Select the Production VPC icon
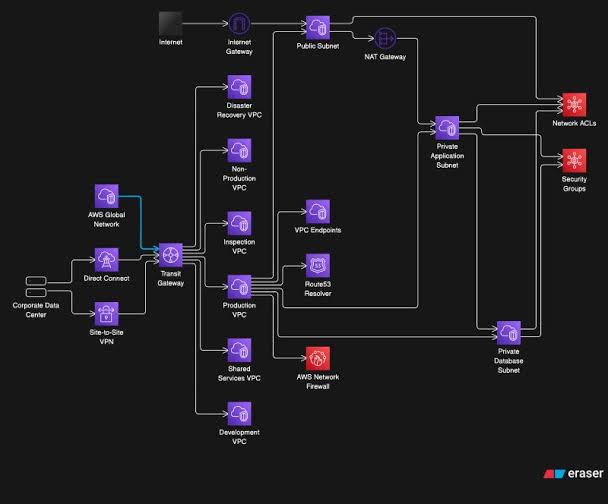 pyautogui.click(x=239, y=287)
